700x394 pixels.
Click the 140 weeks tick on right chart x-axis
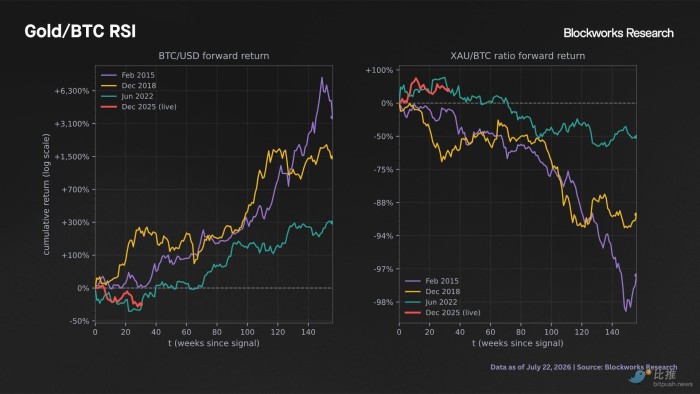[612, 332]
